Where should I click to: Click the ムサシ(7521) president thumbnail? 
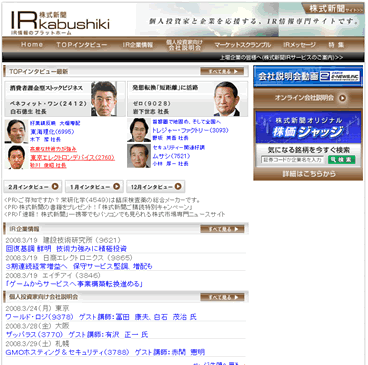139,156
